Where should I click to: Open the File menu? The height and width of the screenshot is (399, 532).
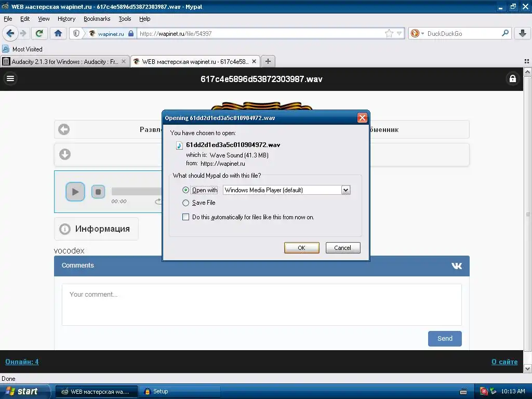pyautogui.click(x=8, y=19)
